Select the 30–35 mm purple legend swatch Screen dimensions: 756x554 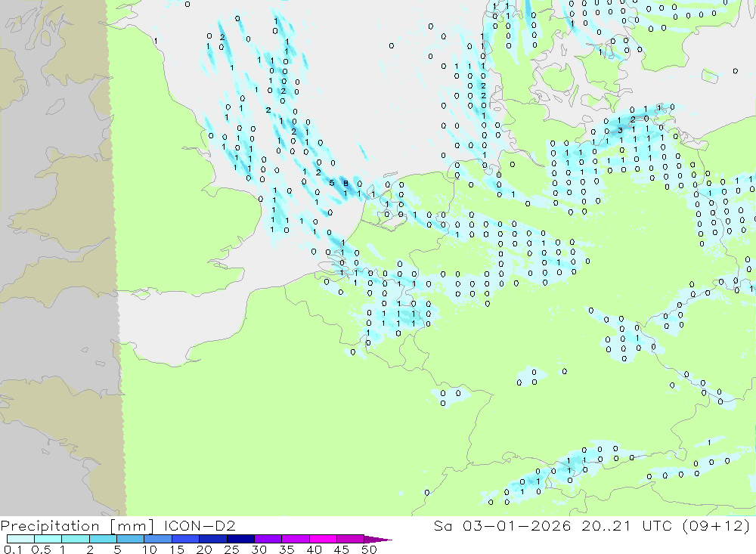pos(268,539)
